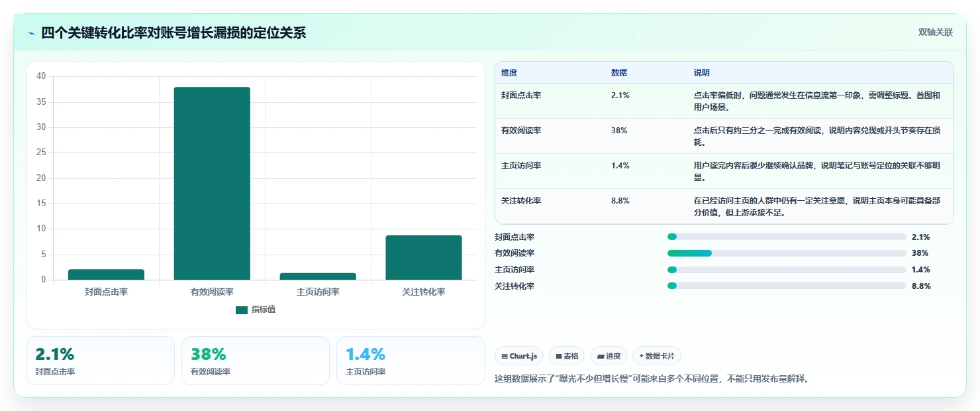Click the 数据 column header
The image size is (980, 411).
(619, 73)
